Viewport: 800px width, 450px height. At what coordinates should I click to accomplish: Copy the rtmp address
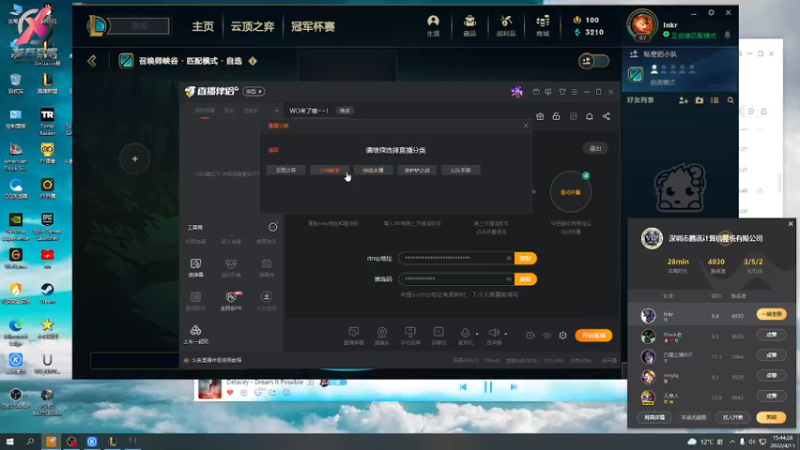pyautogui.click(x=526, y=258)
